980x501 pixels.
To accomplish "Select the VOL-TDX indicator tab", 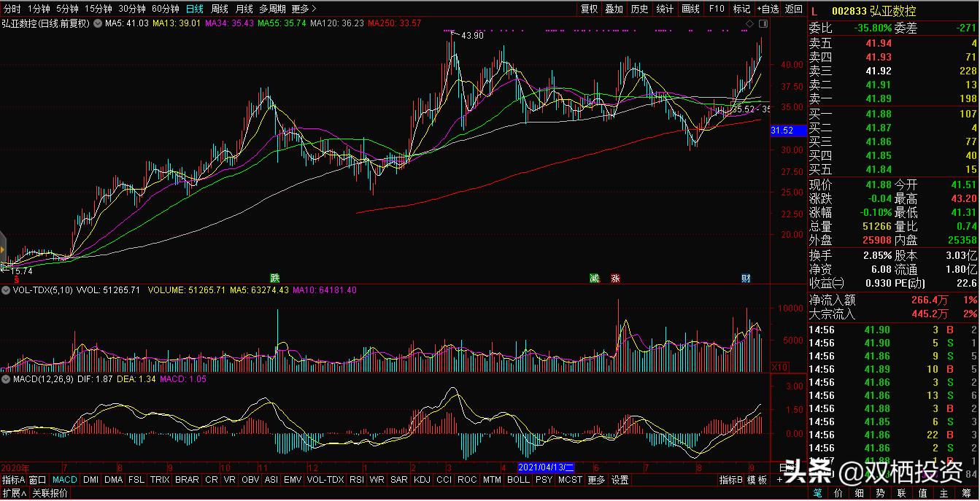I will click(325, 480).
